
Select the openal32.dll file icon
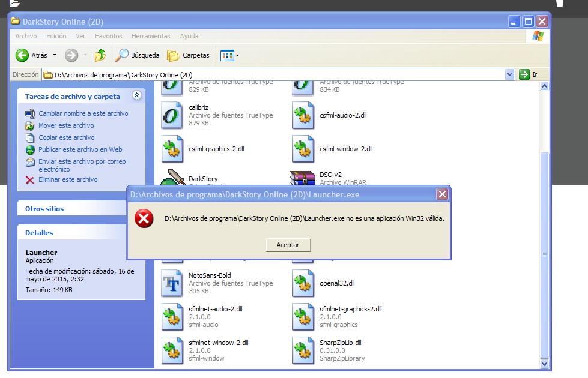coord(303,284)
